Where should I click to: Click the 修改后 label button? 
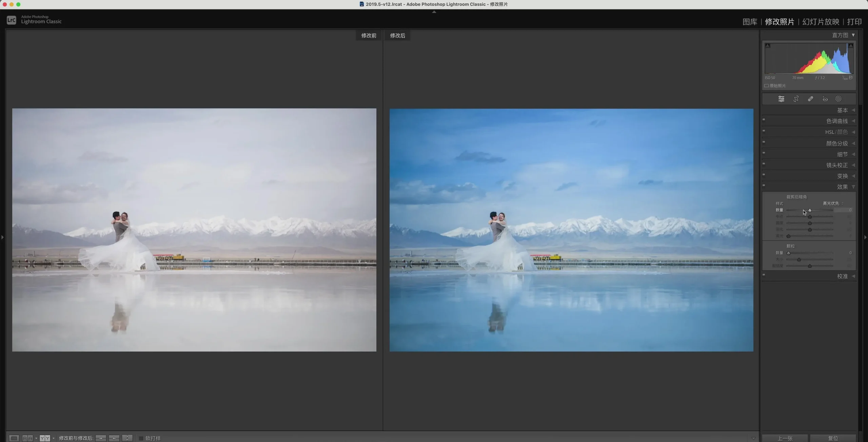[397, 35]
